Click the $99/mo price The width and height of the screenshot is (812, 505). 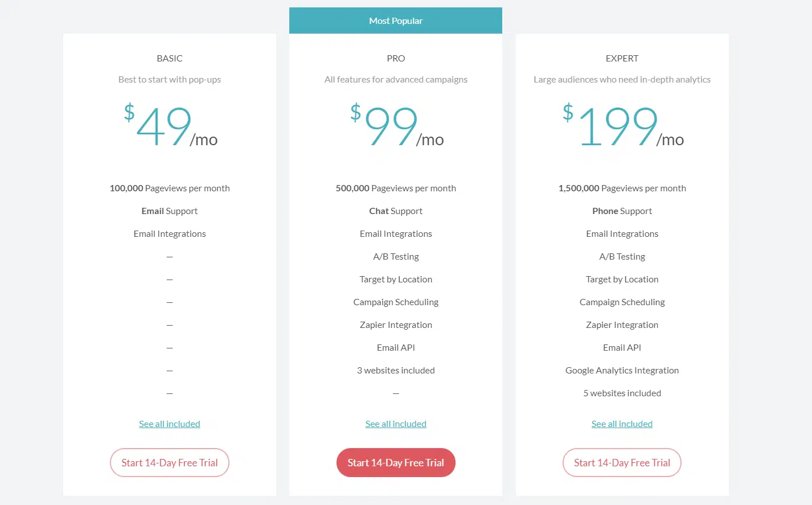pos(396,127)
